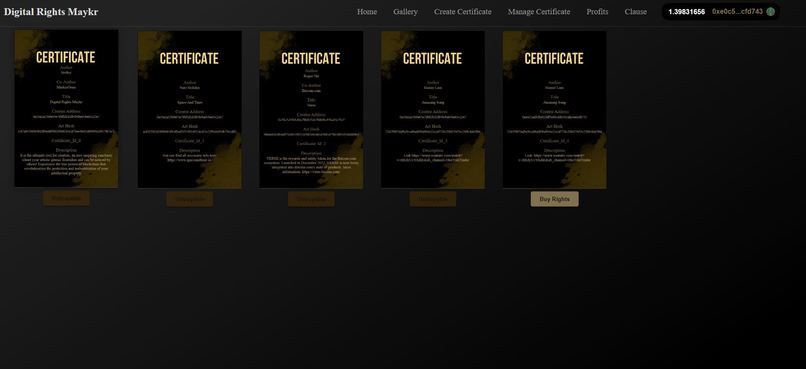Click the round wallet avatar icon

coord(770,11)
